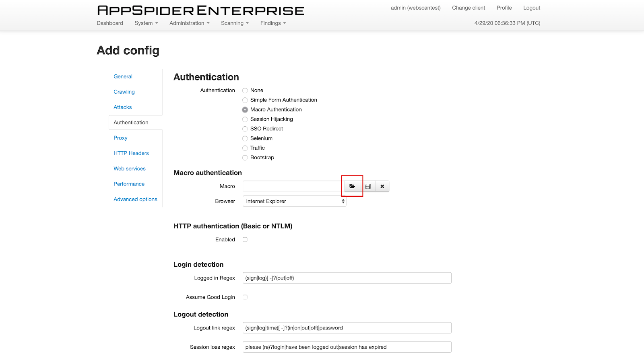Click the X icon to clear macro

click(x=382, y=186)
